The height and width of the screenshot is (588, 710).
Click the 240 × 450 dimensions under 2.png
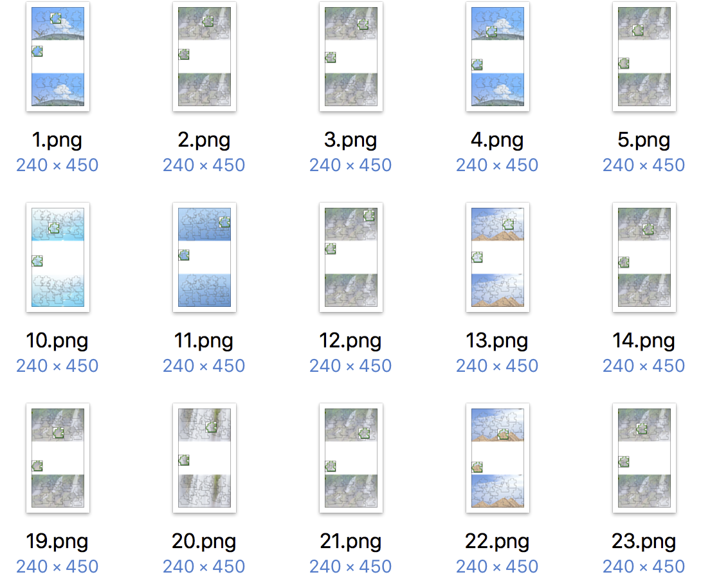(x=204, y=165)
